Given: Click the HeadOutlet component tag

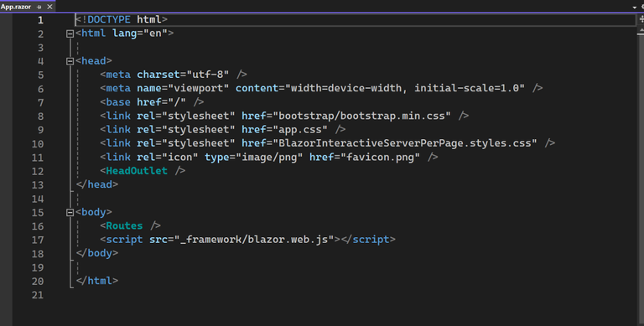Looking at the screenshot, I should (137, 170).
